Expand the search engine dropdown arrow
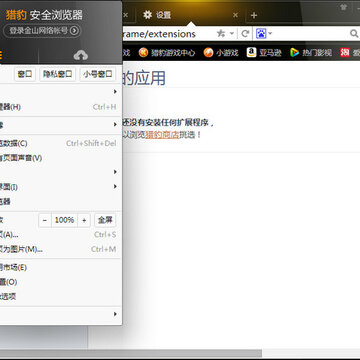This screenshot has width=360, height=360. pos(270,33)
